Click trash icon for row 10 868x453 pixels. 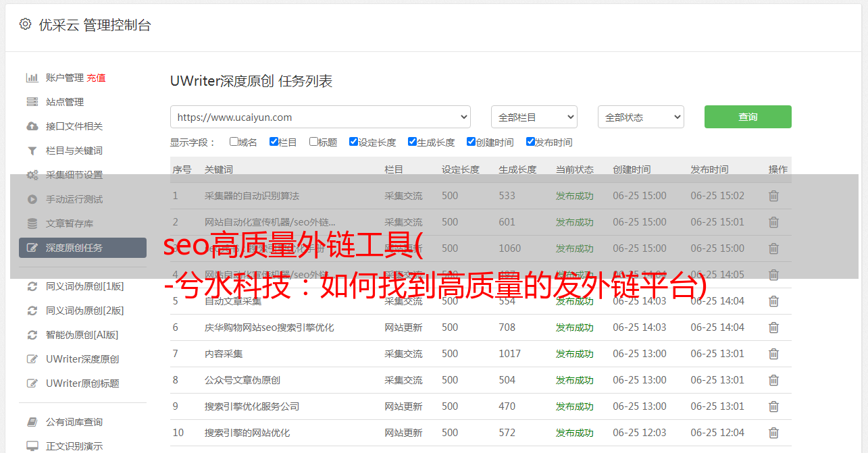point(773,433)
